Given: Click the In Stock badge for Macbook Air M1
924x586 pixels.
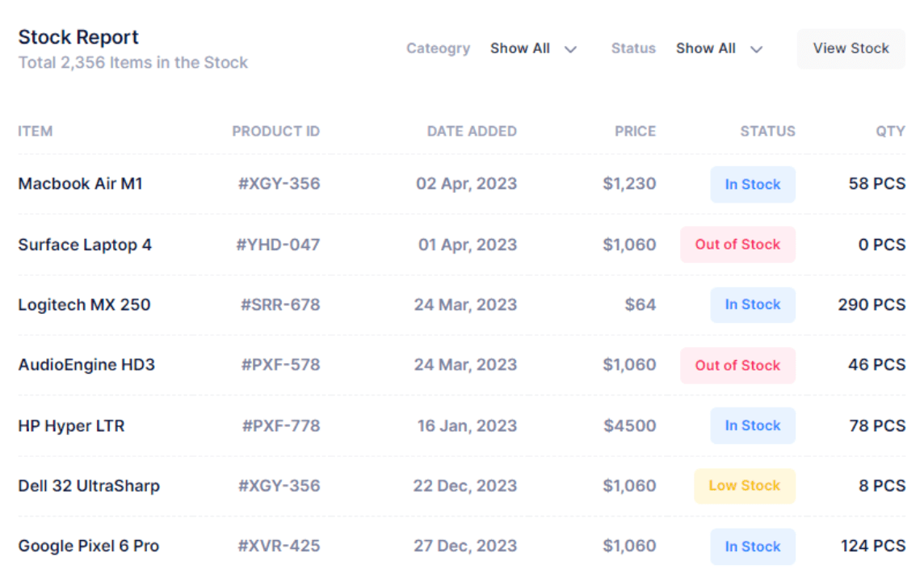Looking at the screenshot, I should pos(753,184).
